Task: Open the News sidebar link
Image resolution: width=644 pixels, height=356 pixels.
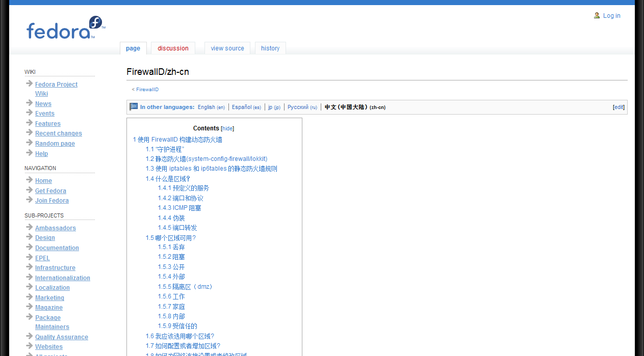Action: (43, 104)
